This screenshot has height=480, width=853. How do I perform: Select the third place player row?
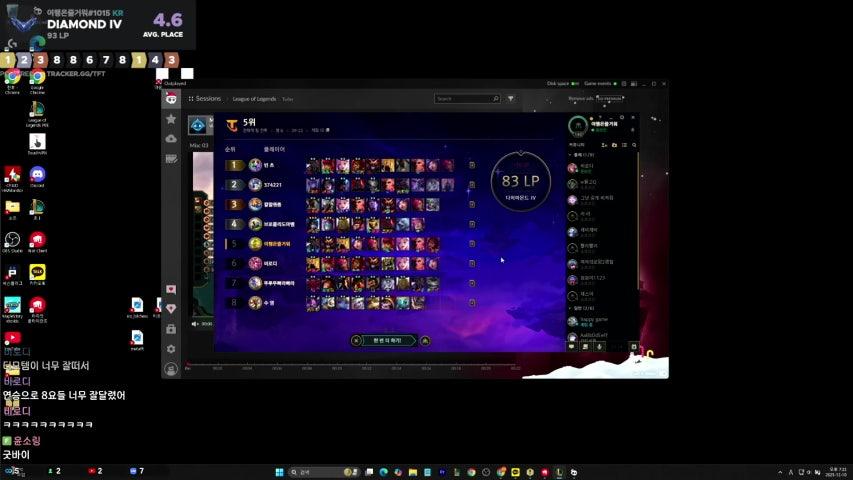(350, 204)
